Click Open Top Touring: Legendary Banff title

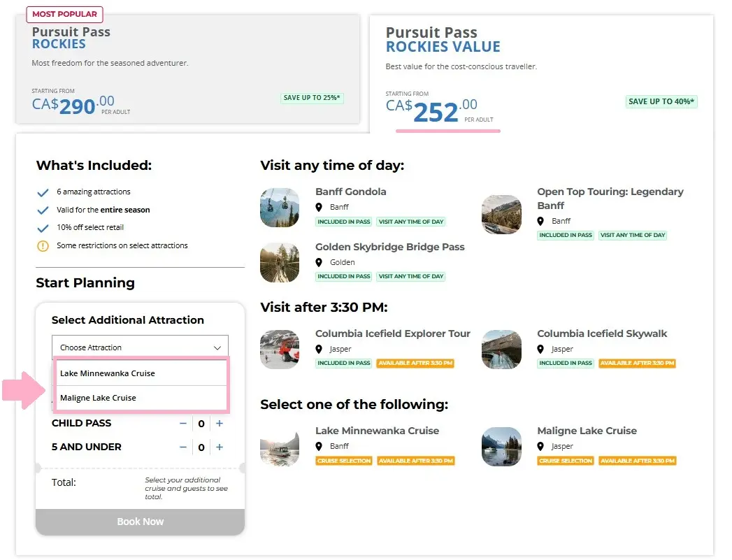point(610,199)
